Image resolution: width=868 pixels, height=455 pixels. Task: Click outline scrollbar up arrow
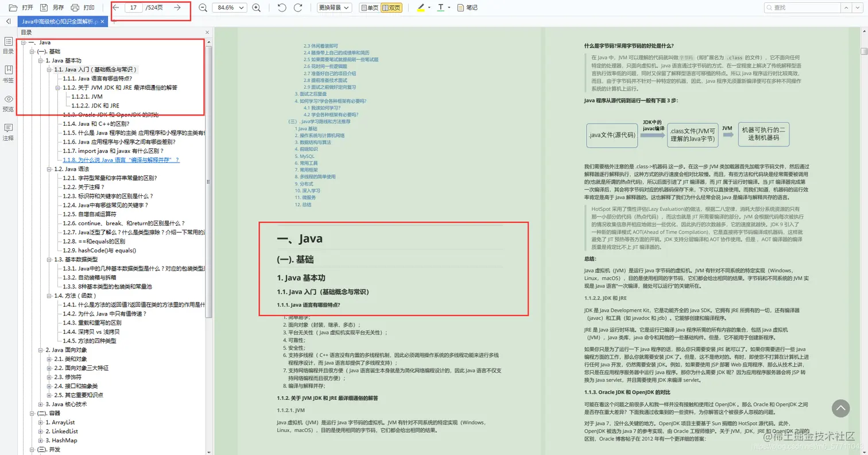[210, 42]
